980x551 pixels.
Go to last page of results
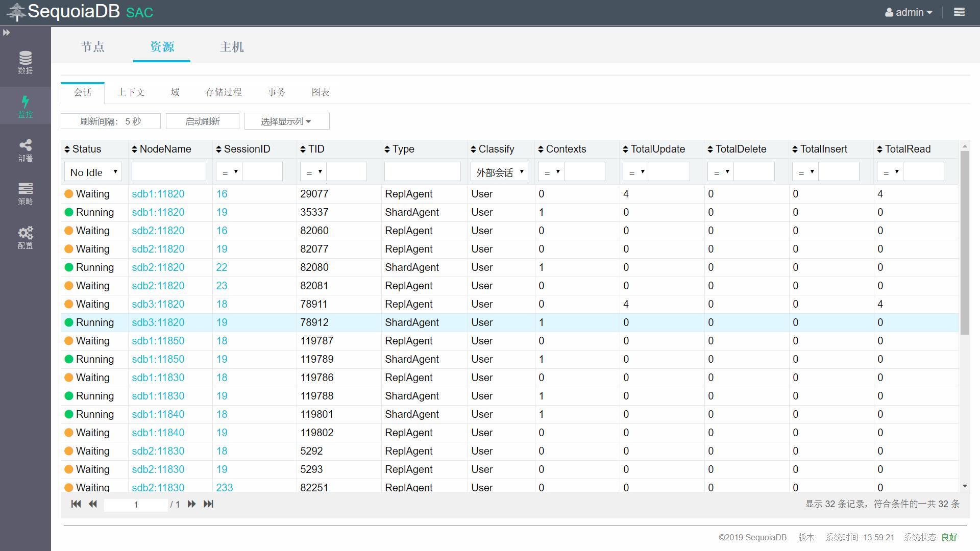point(208,504)
